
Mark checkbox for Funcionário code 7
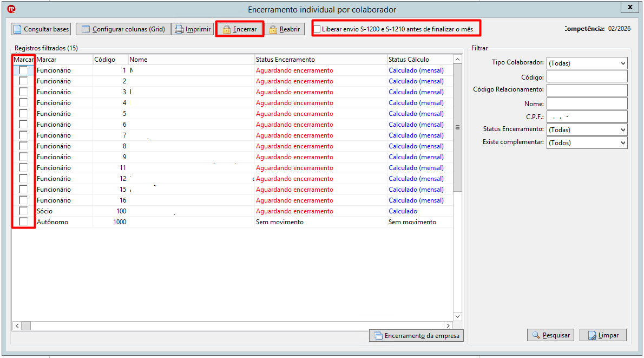click(23, 135)
